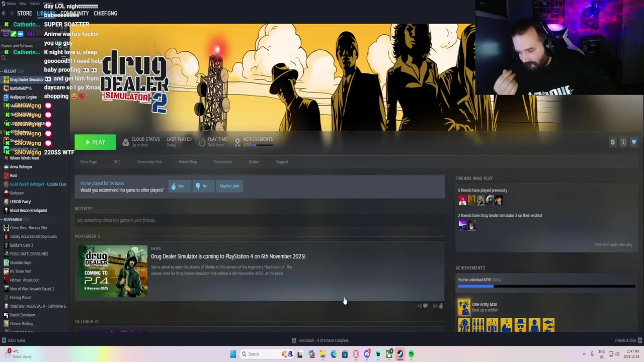Open the PS4 news article thumbnail
Screen dimensions: 644x362
(x=113, y=271)
